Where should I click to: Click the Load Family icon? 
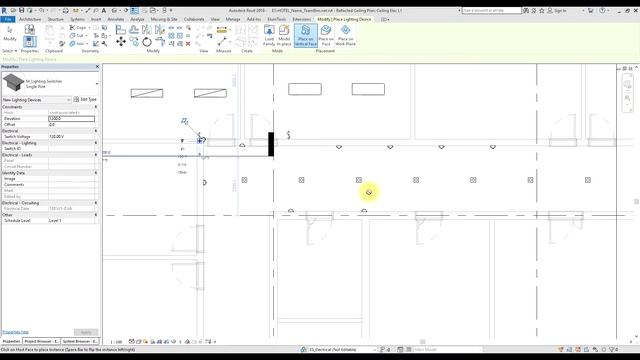point(269,35)
